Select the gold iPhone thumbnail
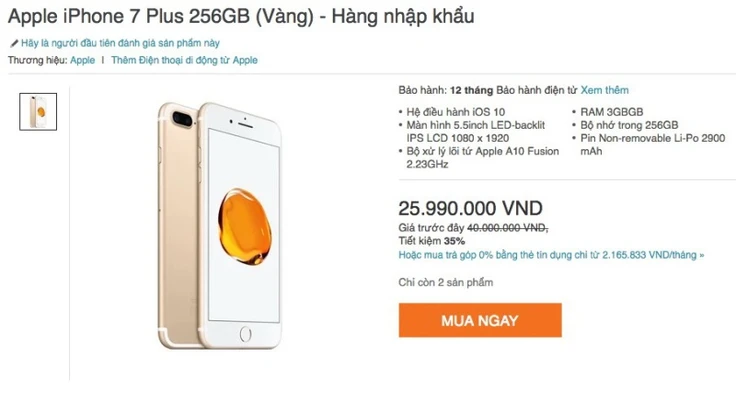 [x=38, y=112]
